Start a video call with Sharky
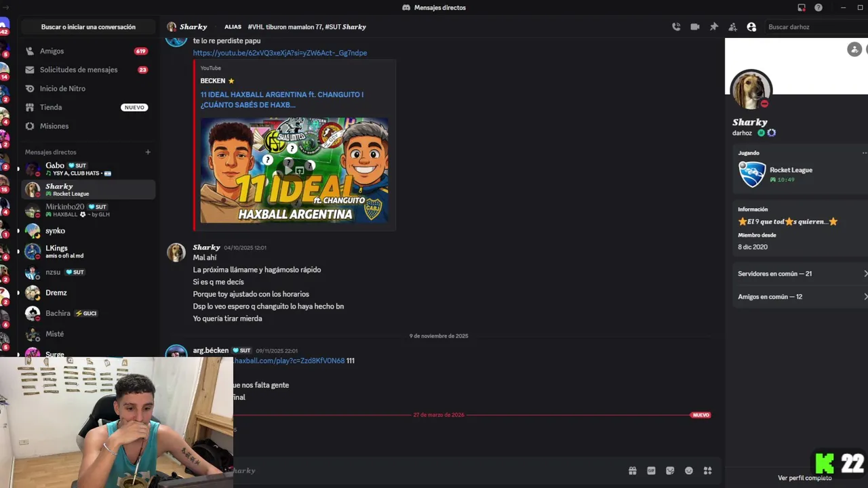 point(695,27)
